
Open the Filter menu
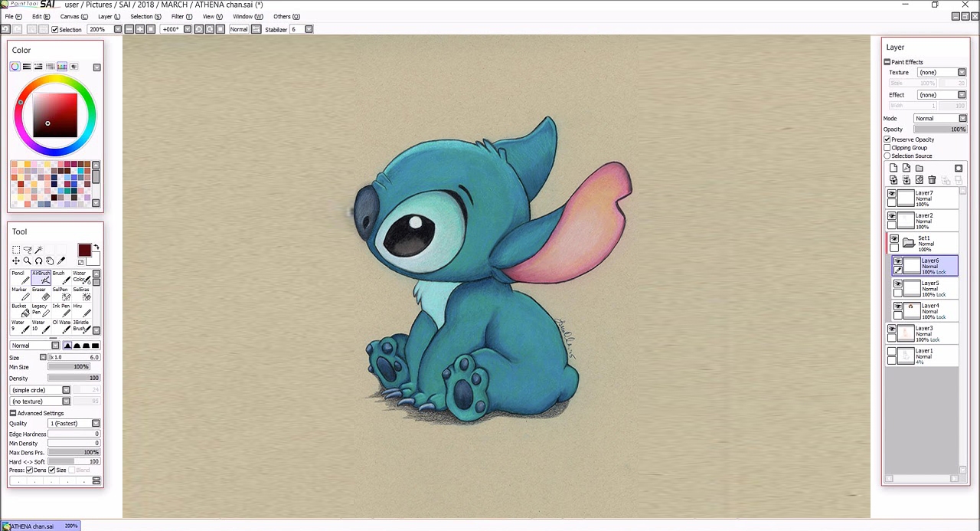click(x=181, y=16)
